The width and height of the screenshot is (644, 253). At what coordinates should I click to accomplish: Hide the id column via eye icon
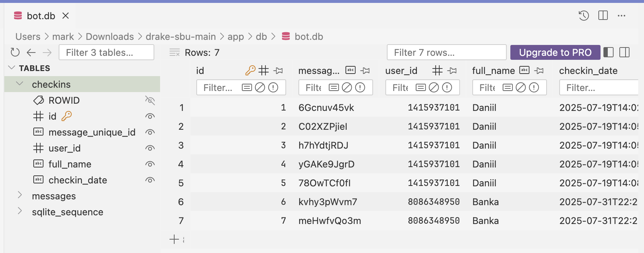point(150,116)
